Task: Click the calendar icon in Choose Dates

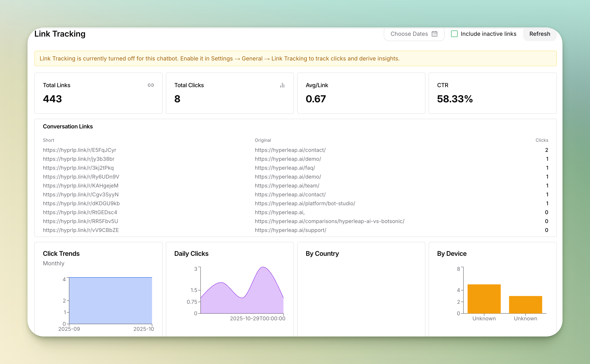Action: (434, 34)
